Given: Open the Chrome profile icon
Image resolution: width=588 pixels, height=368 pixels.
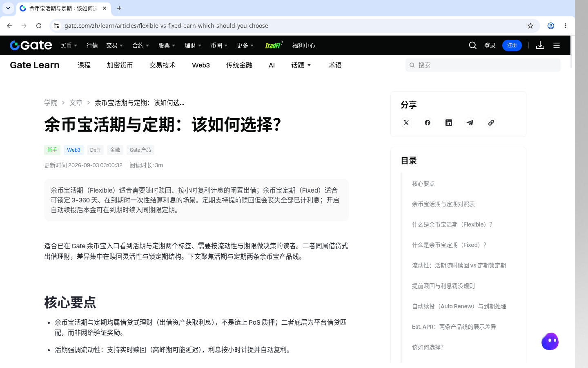Looking at the screenshot, I should [x=551, y=26].
